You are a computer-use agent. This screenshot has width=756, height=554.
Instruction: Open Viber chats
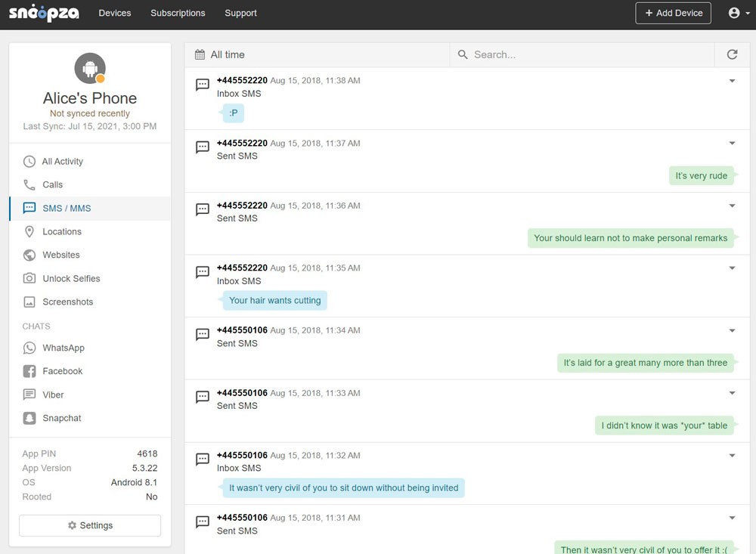click(x=90, y=395)
